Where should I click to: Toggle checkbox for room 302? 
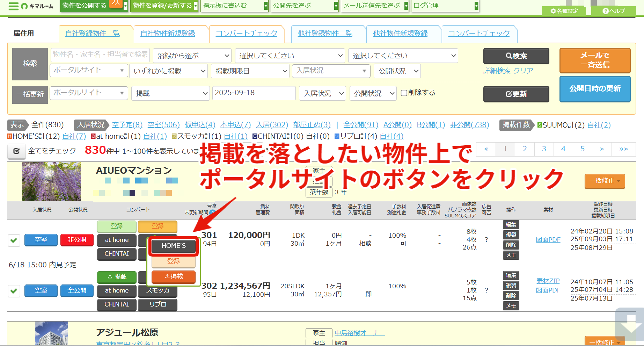(x=14, y=291)
